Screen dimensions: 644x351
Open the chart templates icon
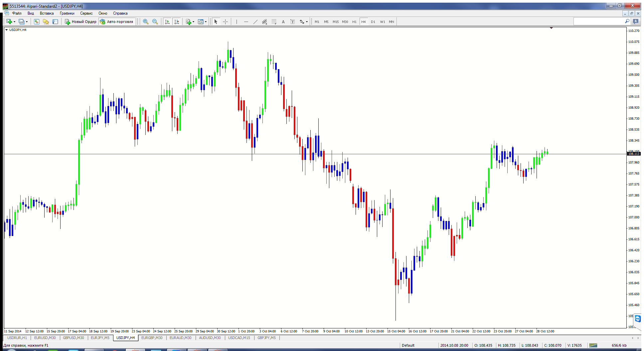click(201, 22)
